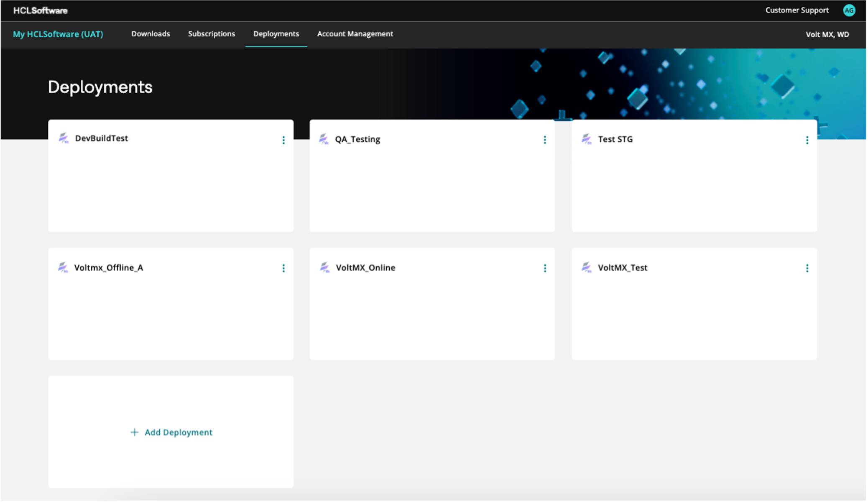The width and height of the screenshot is (868, 504).
Task: Click the plus icon for Add Deployment
Action: click(x=134, y=432)
